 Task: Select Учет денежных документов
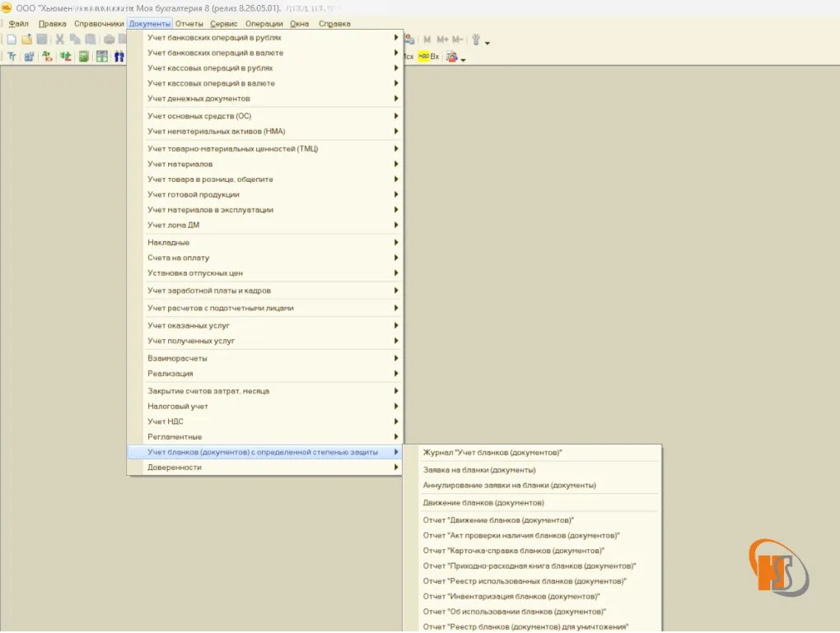pyautogui.click(x=265, y=99)
